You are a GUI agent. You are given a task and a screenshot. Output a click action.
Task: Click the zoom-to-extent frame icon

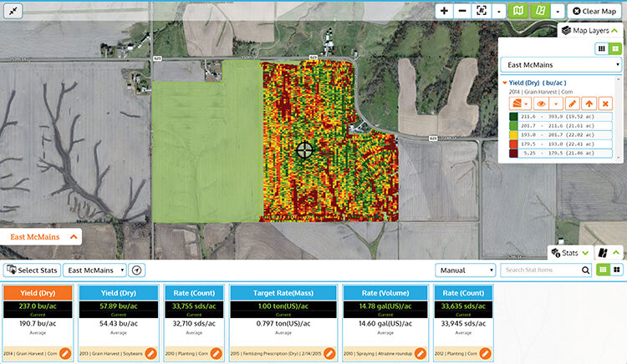coord(482,12)
